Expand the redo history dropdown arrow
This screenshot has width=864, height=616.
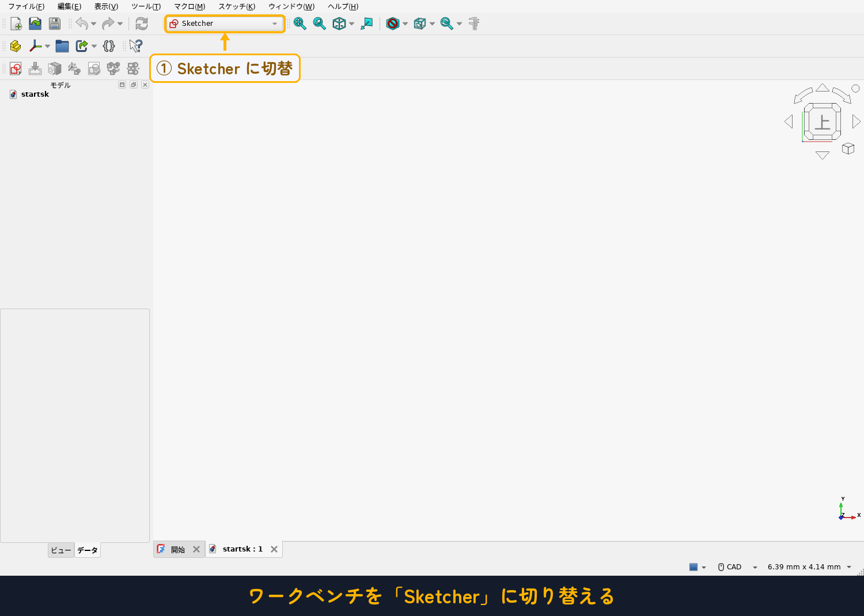(x=120, y=24)
